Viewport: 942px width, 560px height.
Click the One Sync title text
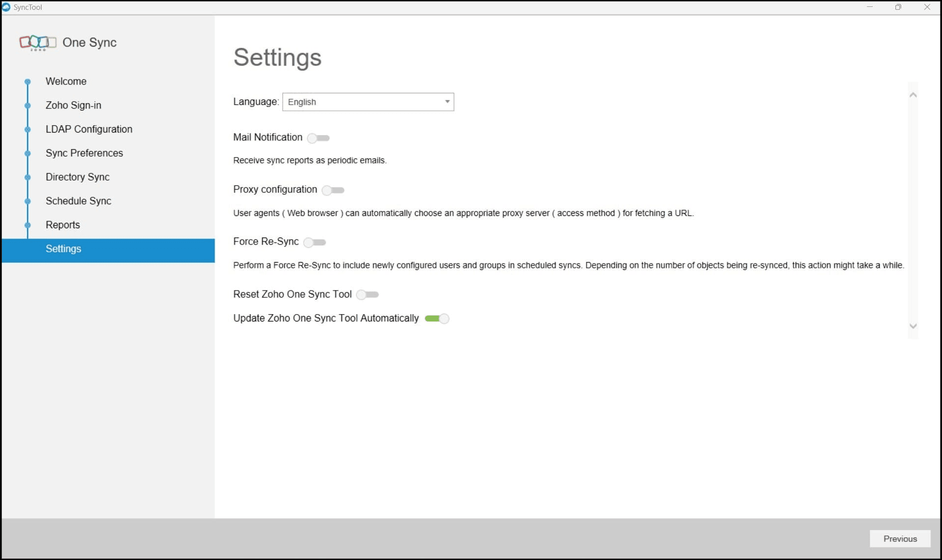[x=89, y=43]
